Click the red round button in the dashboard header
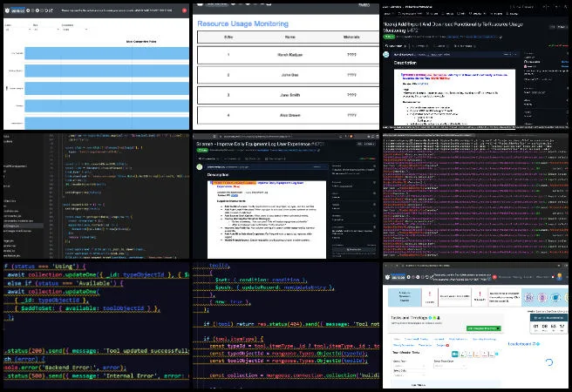The image size is (572, 392). click(x=494, y=277)
